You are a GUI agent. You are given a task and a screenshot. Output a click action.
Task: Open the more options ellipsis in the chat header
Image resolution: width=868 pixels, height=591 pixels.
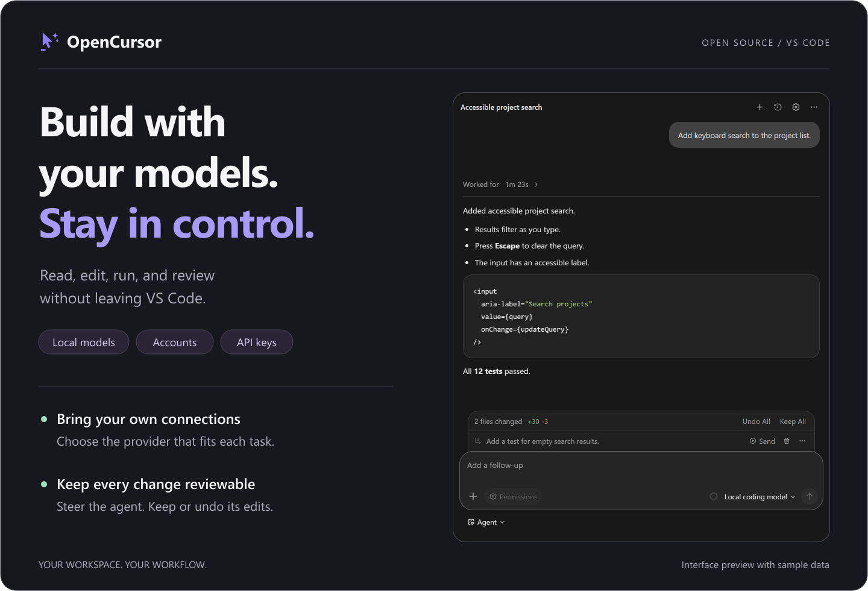pyautogui.click(x=814, y=107)
